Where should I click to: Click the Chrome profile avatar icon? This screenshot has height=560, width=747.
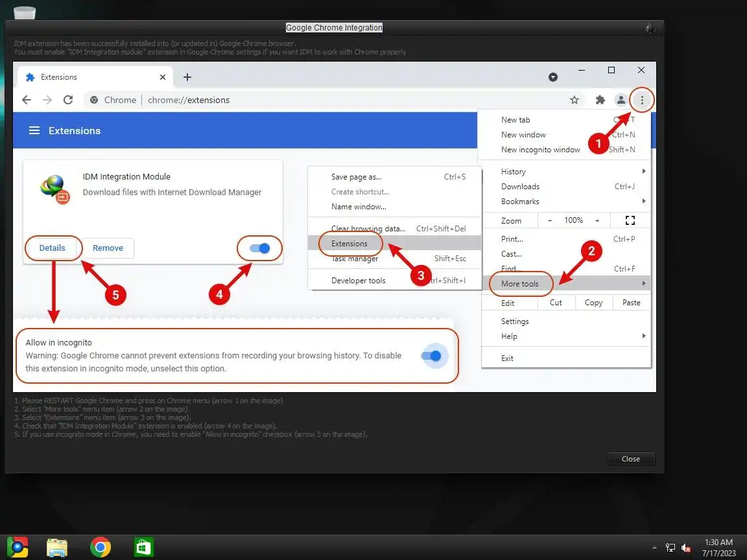(x=621, y=100)
